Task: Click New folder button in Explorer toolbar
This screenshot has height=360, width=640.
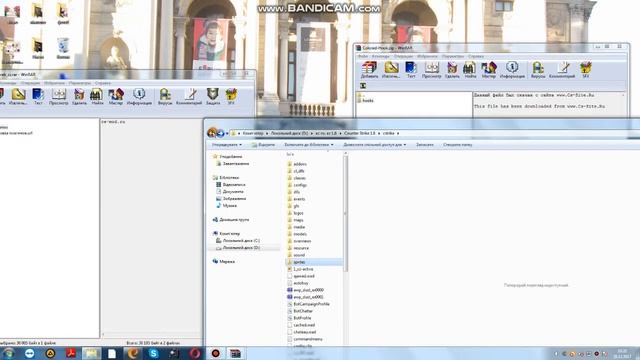Action: [x=458, y=145]
